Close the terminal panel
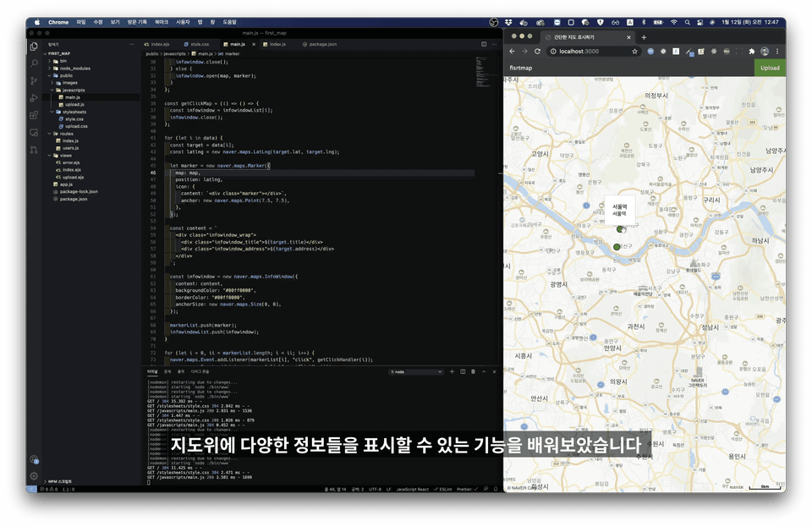Screen dimensions: 812x527 tap(494, 371)
